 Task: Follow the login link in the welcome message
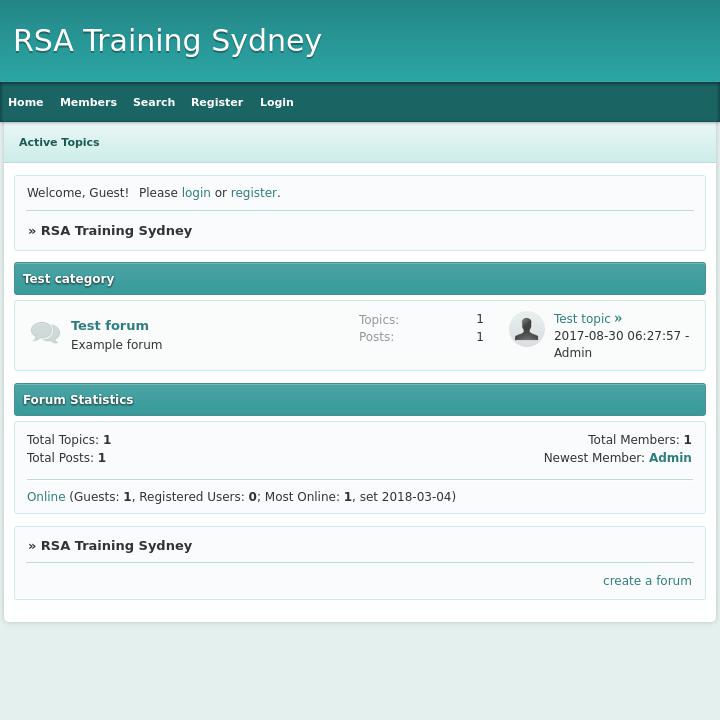click(196, 193)
